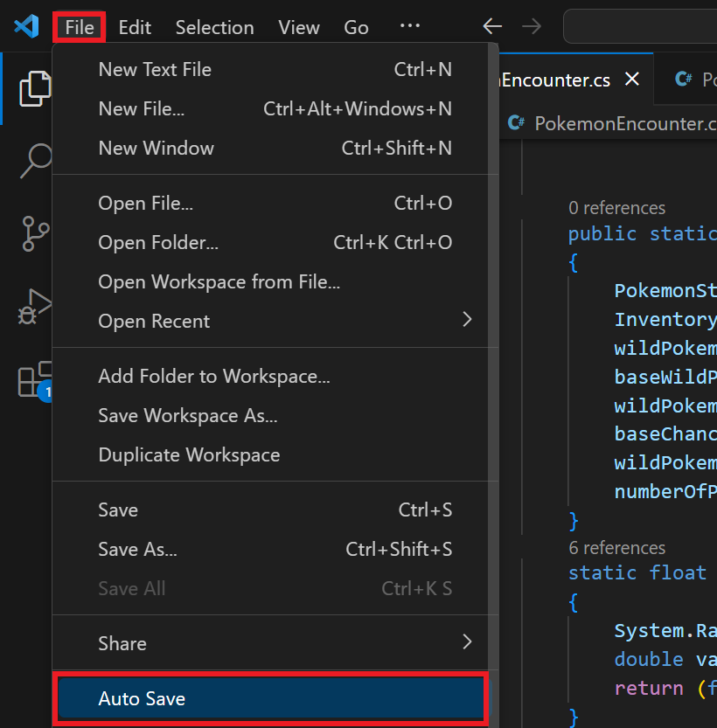Navigate forward using the right arrow
The height and width of the screenshot is (728, 717).
[x=532, y=26]
